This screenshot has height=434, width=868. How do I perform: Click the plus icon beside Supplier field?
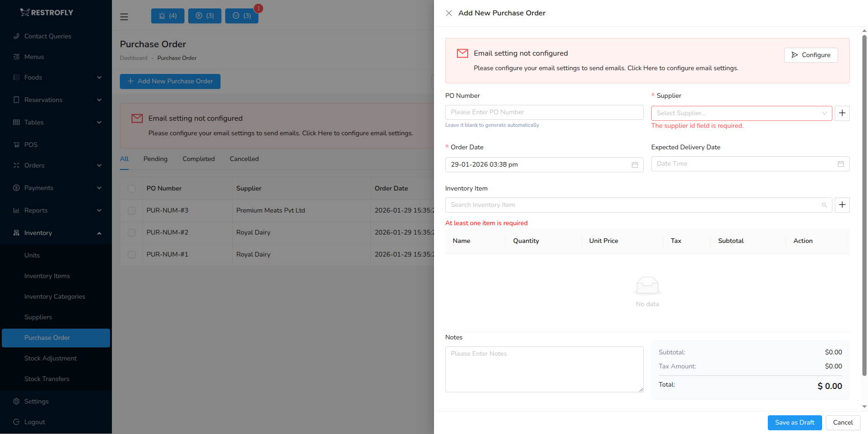(x=842, y=113)
